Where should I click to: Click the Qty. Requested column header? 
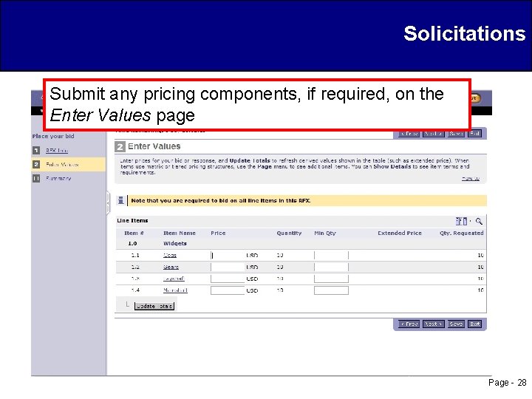click(x=461, y=233)
